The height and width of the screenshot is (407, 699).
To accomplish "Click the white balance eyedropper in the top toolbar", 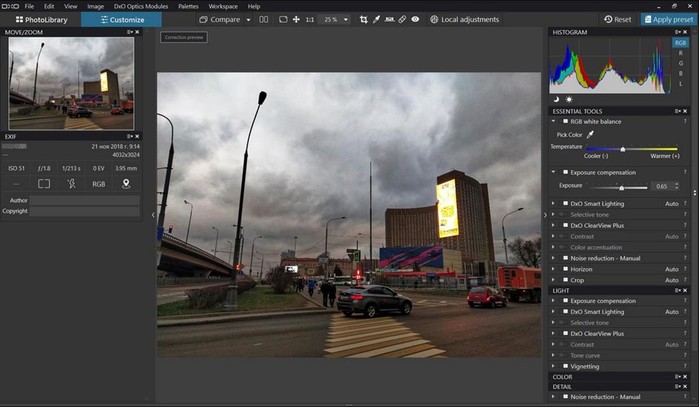I will coord(376,19).
